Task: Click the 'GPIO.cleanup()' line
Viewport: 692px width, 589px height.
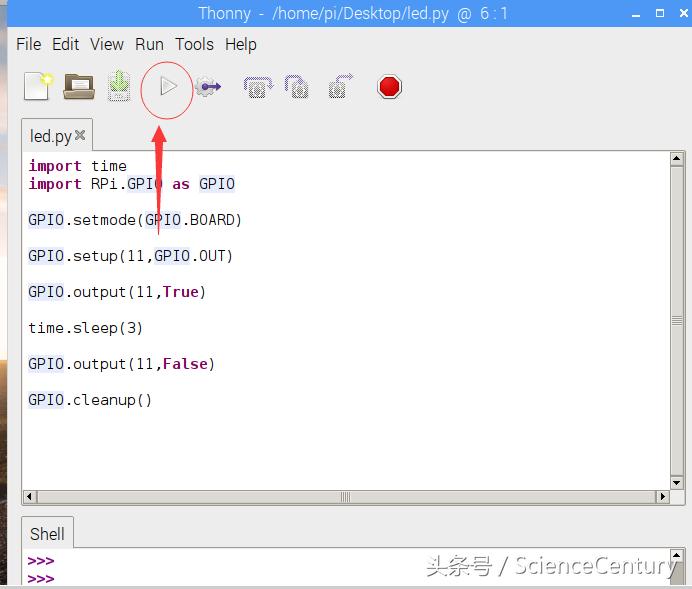Action: coord(90,400)
